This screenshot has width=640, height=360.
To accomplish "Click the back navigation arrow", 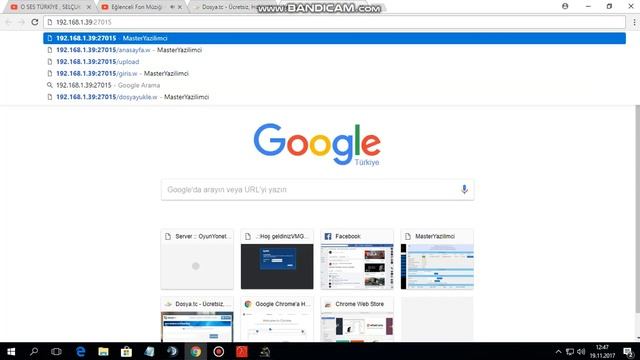I will point(9,22).
